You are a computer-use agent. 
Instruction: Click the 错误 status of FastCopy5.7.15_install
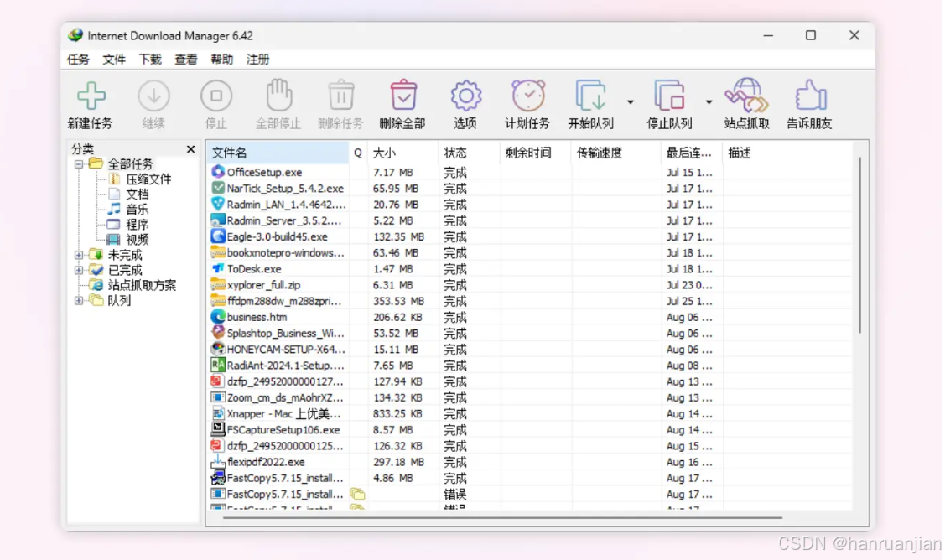pos(455,495)
